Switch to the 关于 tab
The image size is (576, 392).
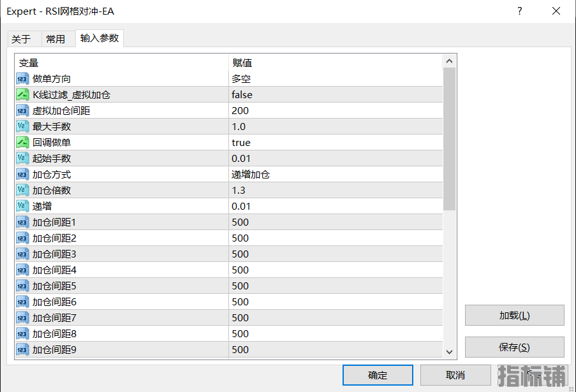[x=21, y=39]
